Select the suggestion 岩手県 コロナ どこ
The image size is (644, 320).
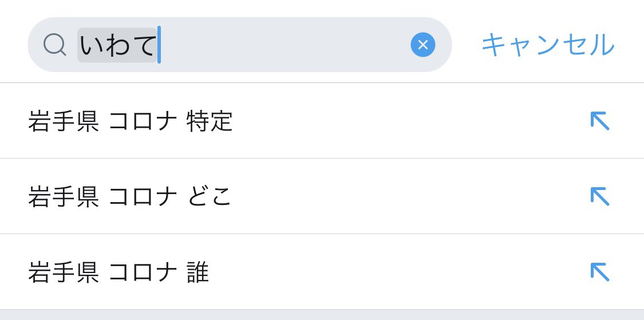tap(322, 196)
